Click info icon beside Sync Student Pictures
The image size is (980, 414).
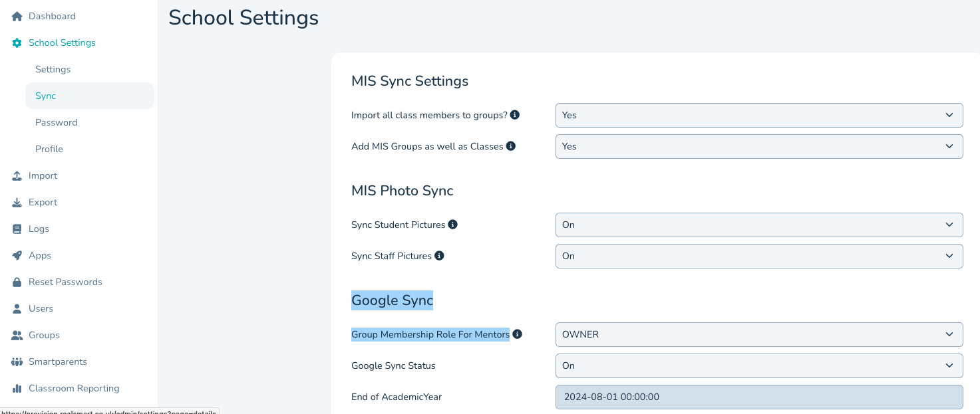click(452, 225)
